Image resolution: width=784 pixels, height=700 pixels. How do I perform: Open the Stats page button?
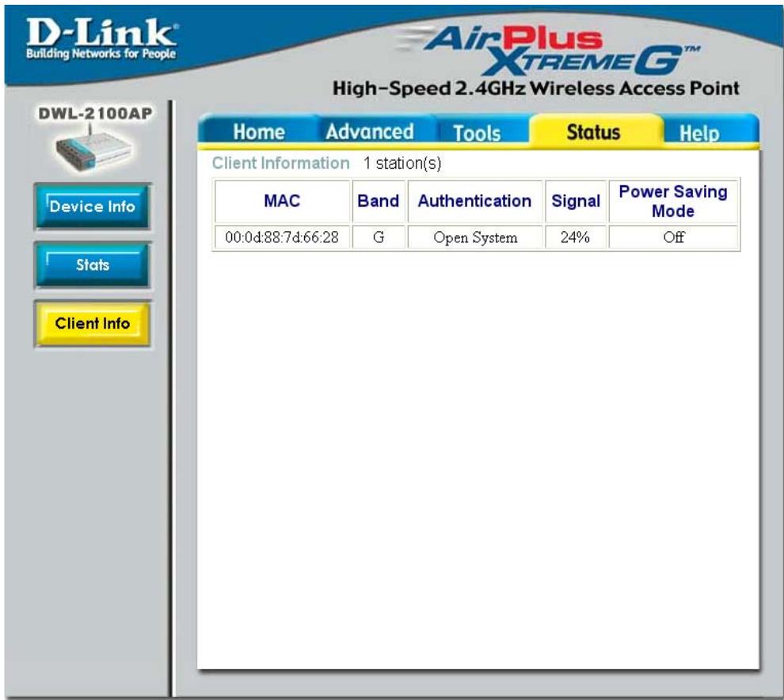[93, 265]
